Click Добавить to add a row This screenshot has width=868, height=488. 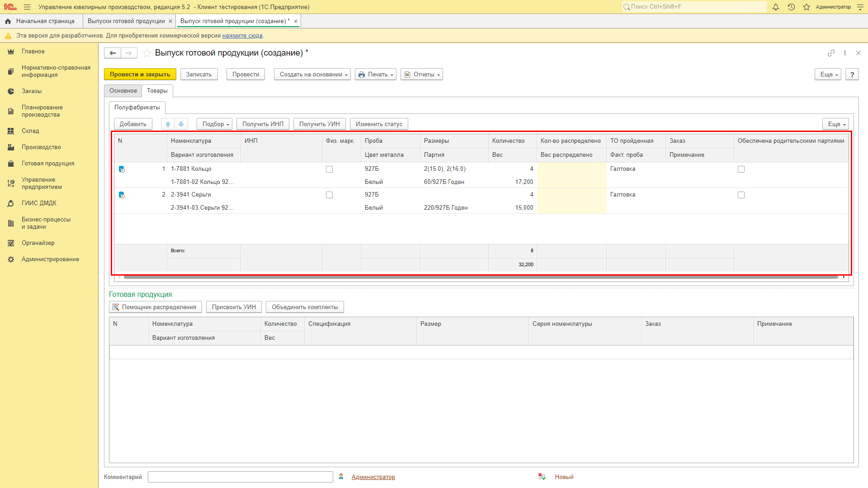tap(133, 124)
